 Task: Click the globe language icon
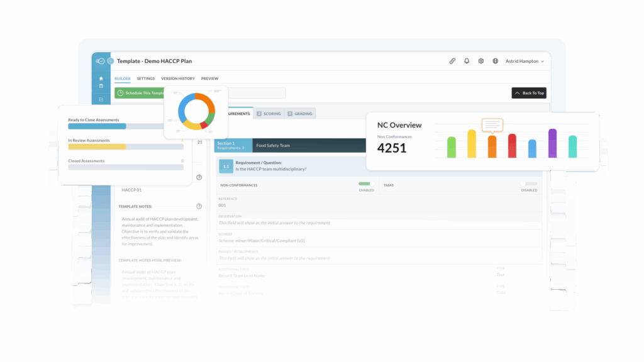496,61
